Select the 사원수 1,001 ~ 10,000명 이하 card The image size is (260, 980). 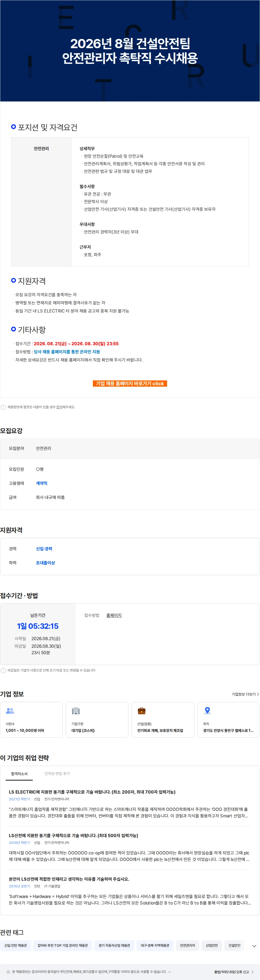point(31,720)
